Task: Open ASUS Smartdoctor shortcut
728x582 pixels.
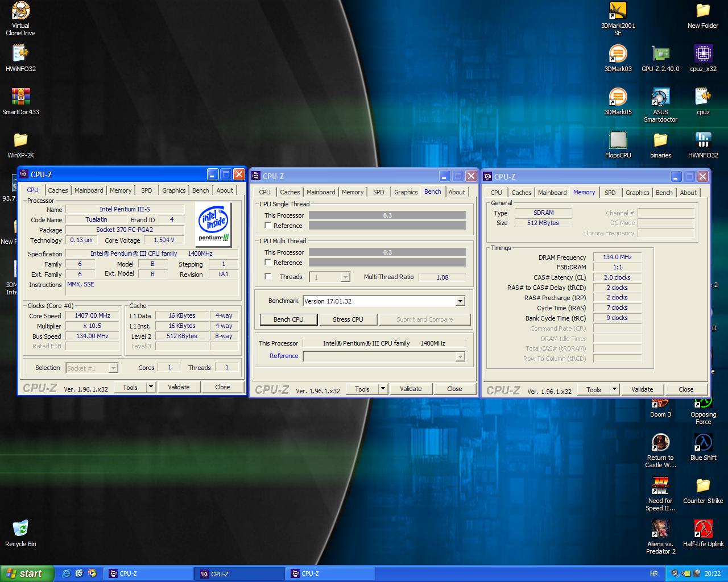Action: (660, 97)
